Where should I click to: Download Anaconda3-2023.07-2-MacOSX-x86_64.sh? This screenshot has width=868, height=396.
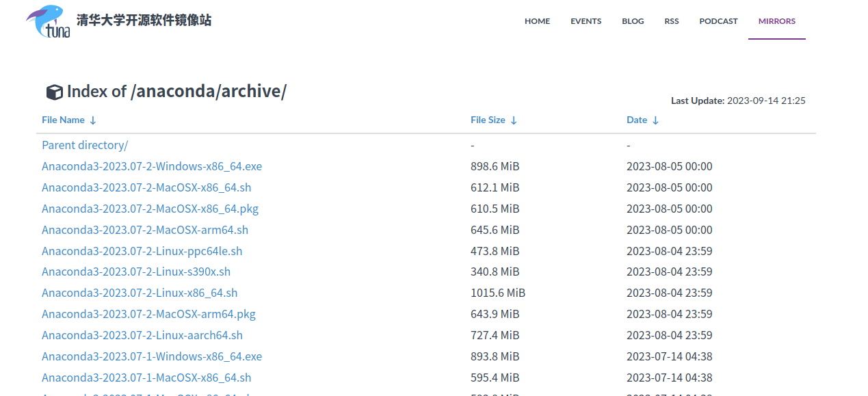146,187
